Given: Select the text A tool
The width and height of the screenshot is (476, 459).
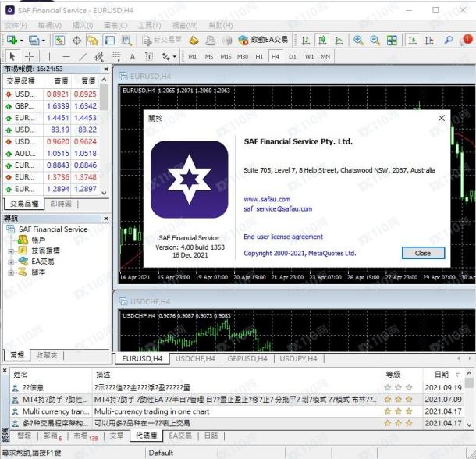Looking at the screenshot, I should (x=133, y=56).
